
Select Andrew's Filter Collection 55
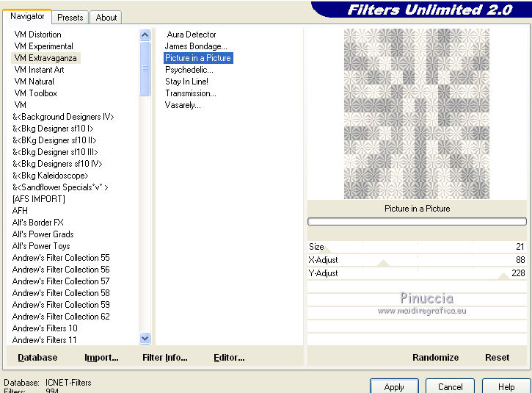61,258
